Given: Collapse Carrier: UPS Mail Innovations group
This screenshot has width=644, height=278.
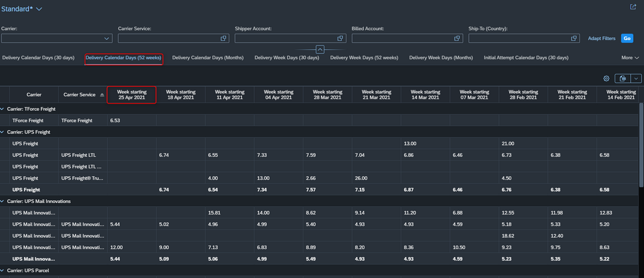Looking at the screenshot, I should coord(3,201).
